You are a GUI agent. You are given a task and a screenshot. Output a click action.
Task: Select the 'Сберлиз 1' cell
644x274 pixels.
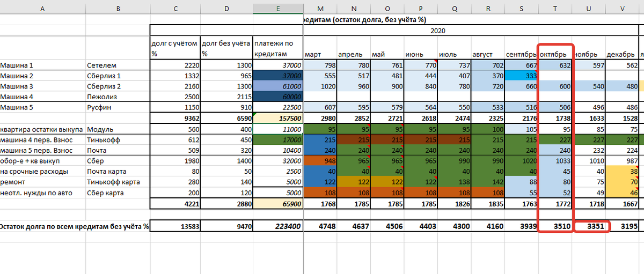118,76
